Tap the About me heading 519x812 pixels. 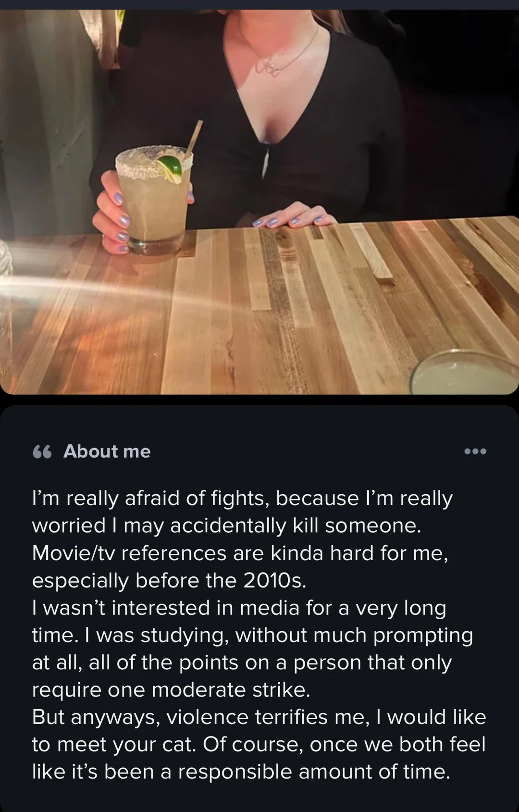[107, 451]
